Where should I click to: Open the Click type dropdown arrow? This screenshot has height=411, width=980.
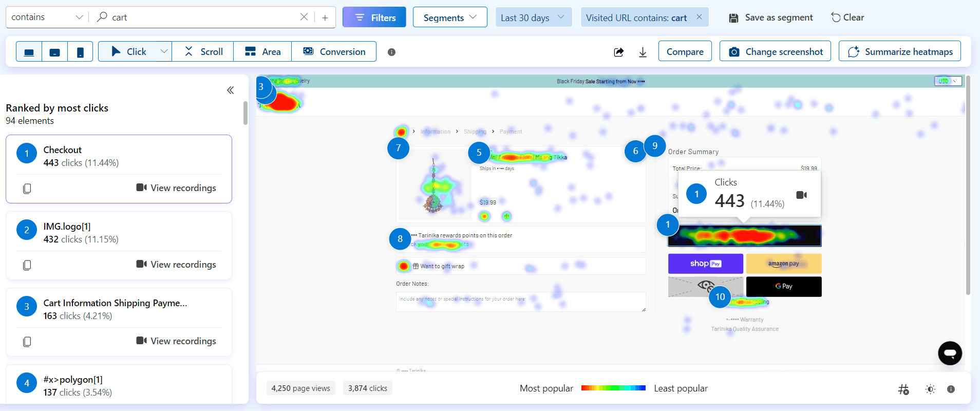(x=164, y=52)
